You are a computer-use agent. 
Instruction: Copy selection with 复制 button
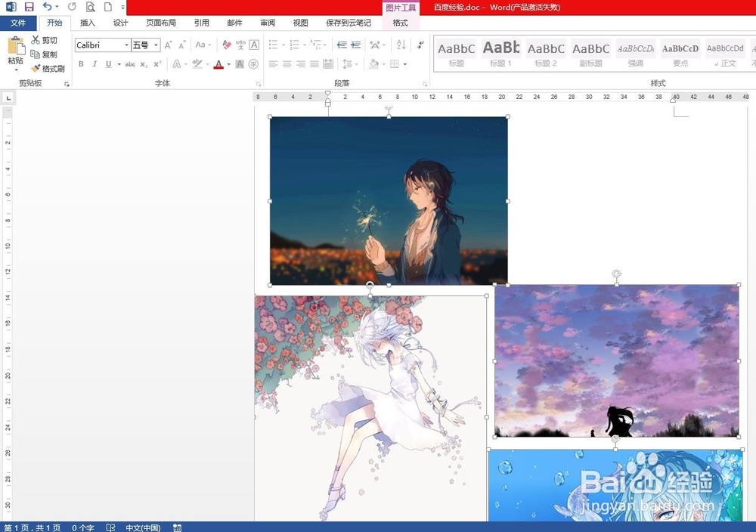(x=45, y=54)
